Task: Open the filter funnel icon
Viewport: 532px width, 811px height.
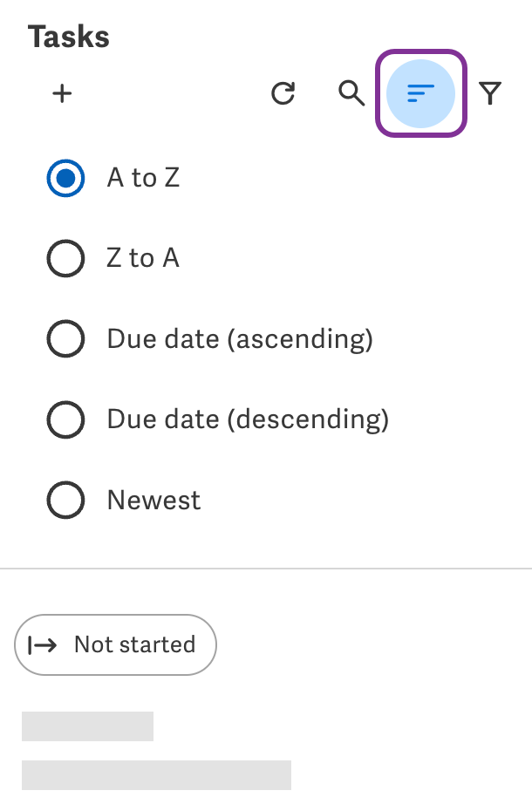Action: [490, 93]
